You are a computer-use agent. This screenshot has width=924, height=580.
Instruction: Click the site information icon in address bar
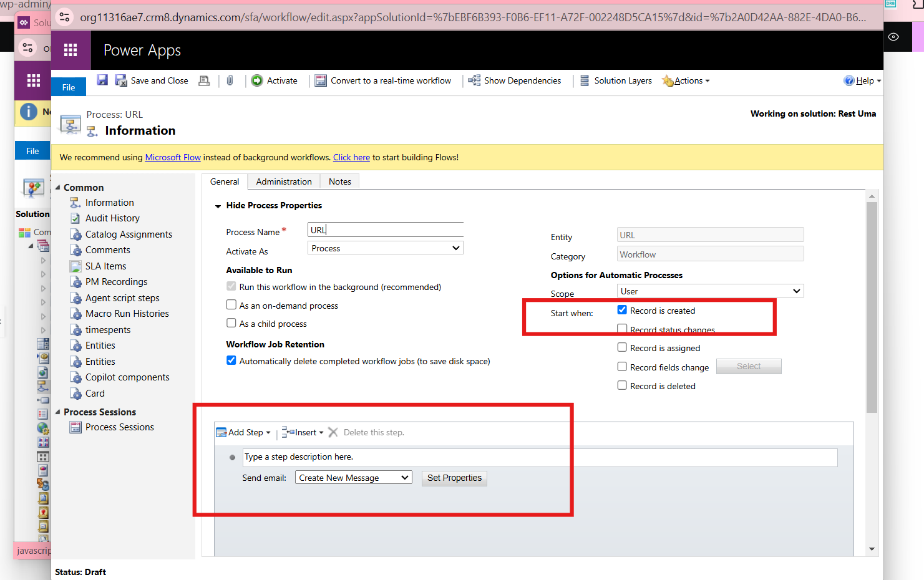(64, 17)
